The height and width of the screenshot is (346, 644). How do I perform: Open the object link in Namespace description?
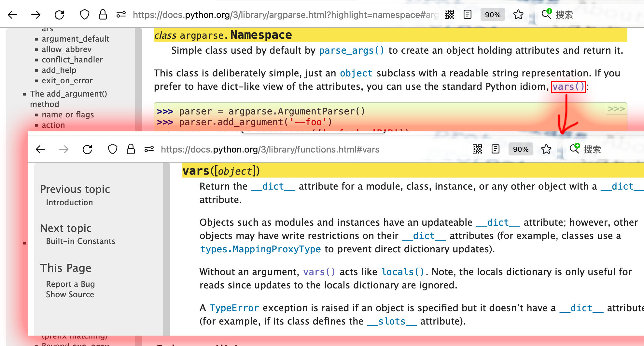coord(356,73)
